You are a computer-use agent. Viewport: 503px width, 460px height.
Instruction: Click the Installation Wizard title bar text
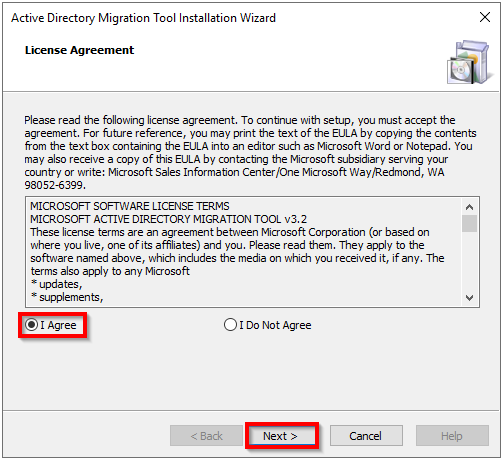coord(143,18)
